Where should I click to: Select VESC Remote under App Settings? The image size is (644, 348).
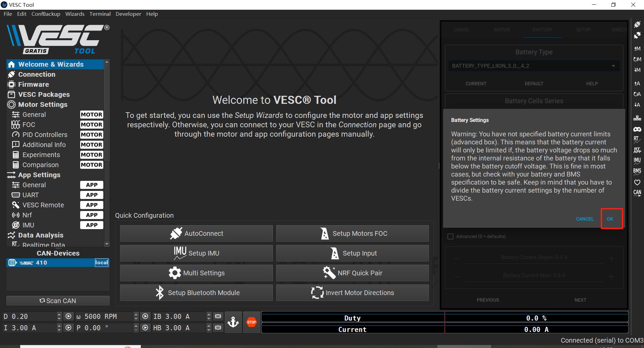tap(55, 205)
